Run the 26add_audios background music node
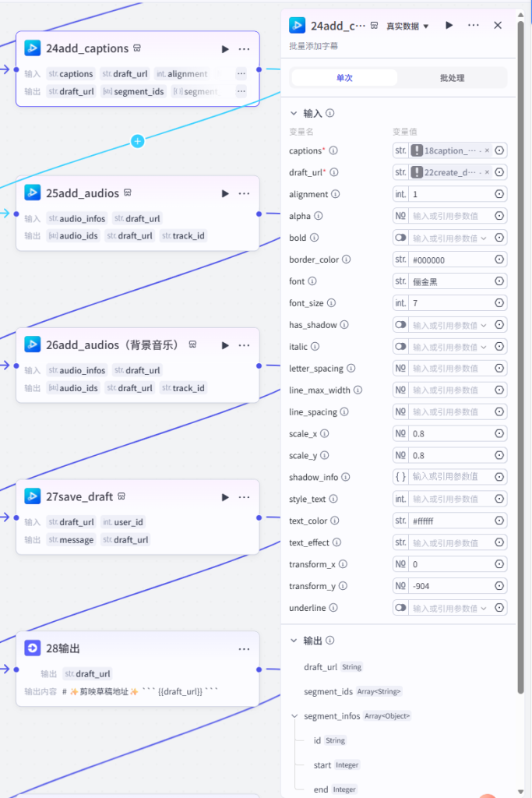The image size is (532, 798). click(225, 345)
